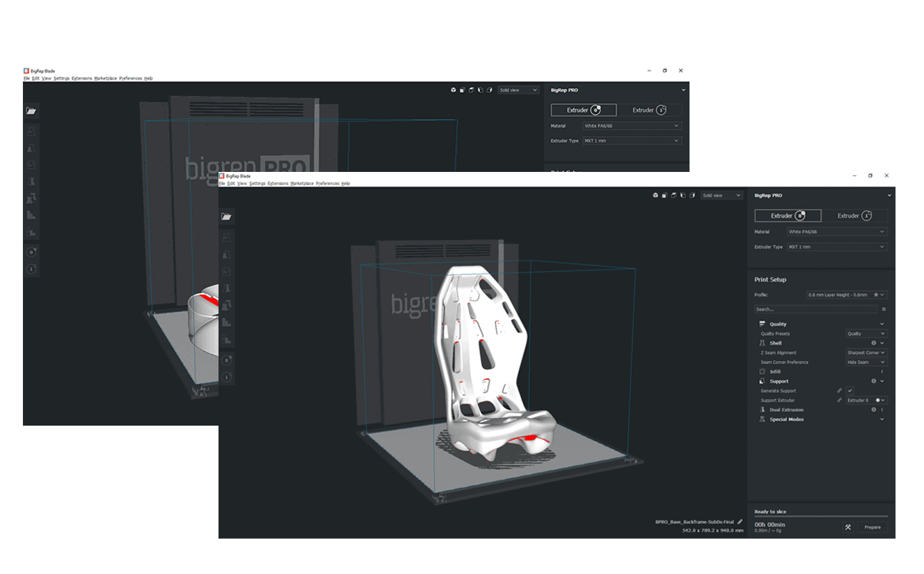Open Profile dropdown with 0.6 mm Layer Height

pyautogui.click(x=847, y=295)
